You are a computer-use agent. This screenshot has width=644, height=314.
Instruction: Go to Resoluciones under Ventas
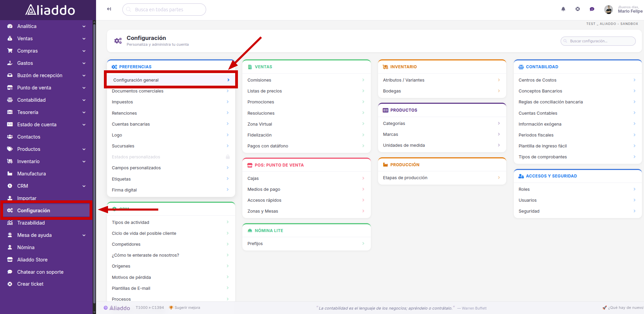coord(306,113)
